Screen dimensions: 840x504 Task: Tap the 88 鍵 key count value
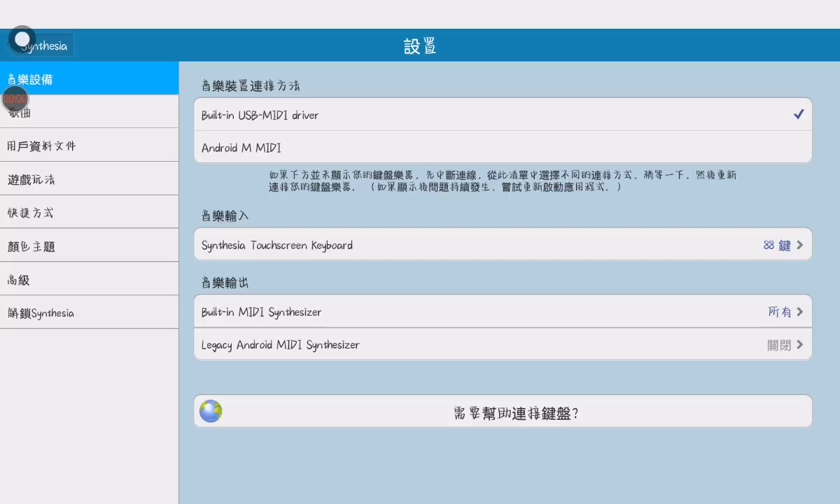776,245
